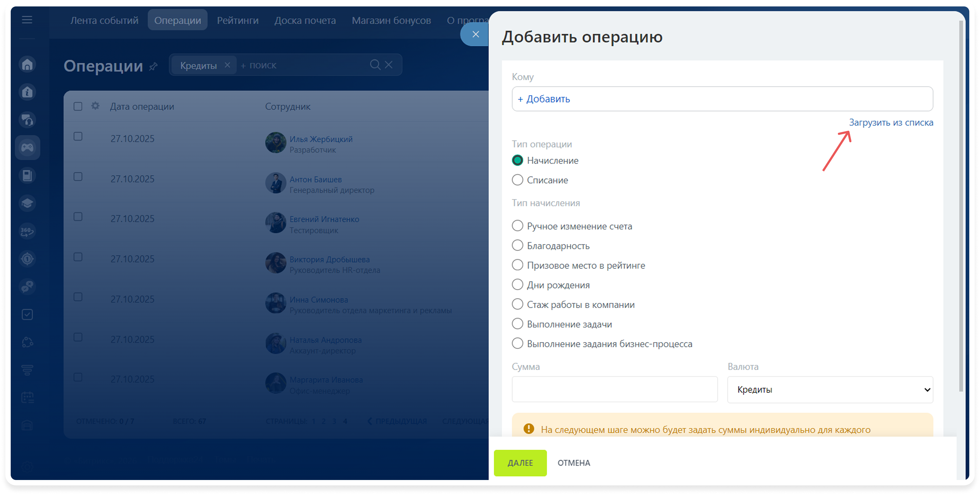The height and width of the screenshot is (495, 980).
Task: Select the Списание radio button
Action: click(517, 180)
